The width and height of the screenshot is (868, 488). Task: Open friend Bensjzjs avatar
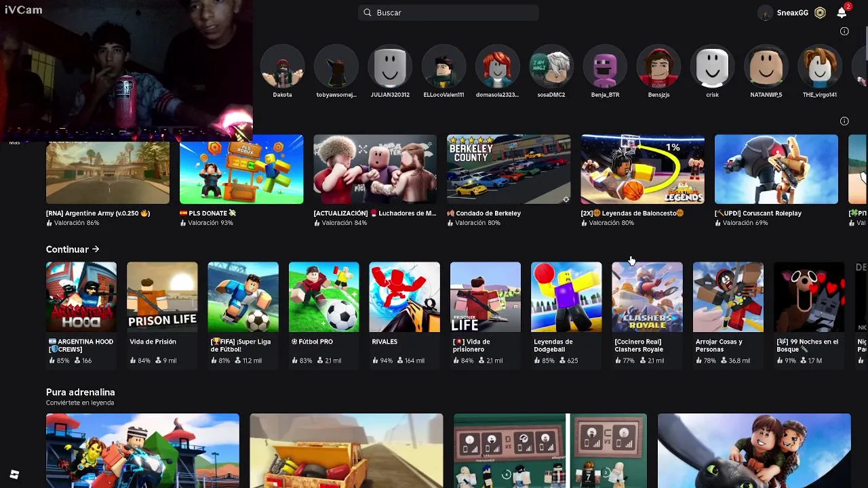pos(658,66)
